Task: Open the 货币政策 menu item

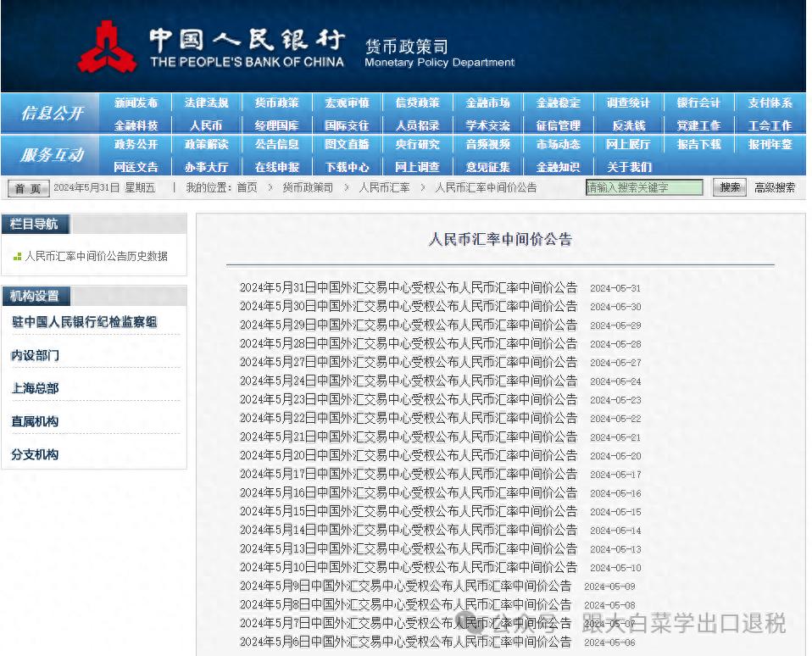Action: (x=276, y=102)
